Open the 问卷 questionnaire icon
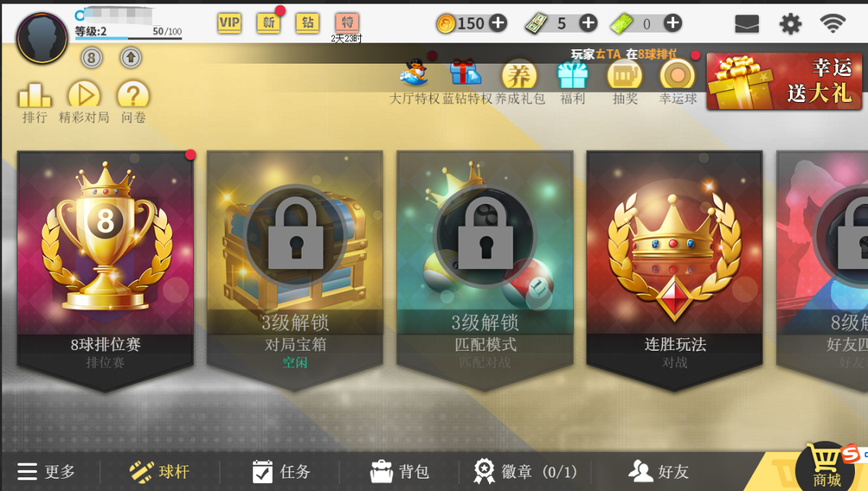Viewport: 868px width, 491px height. [133, 95]
